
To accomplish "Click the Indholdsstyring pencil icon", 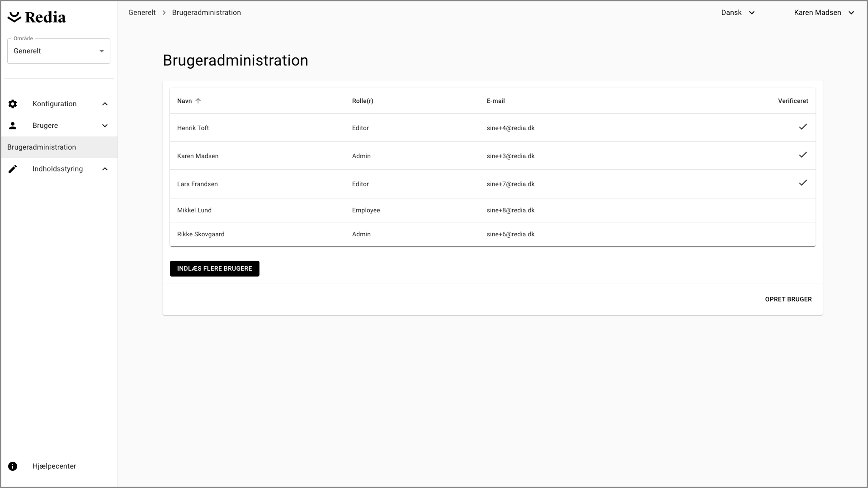I will pyautogui.click(x=12, y=169).
